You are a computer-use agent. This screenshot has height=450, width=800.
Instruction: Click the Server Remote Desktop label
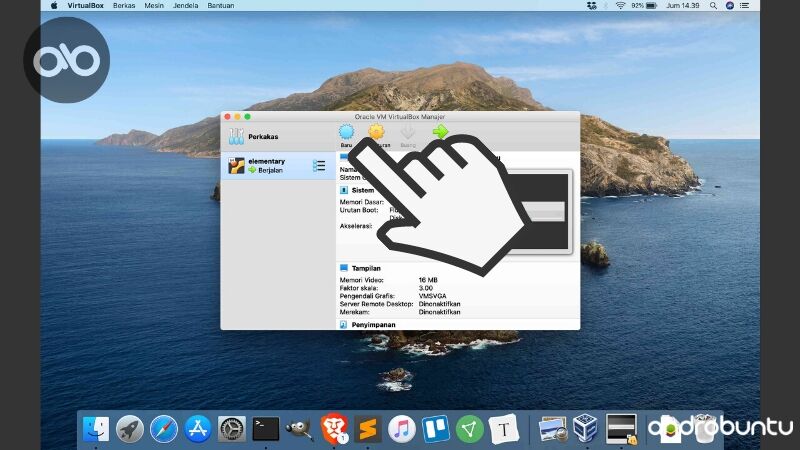tap(377, 304)
